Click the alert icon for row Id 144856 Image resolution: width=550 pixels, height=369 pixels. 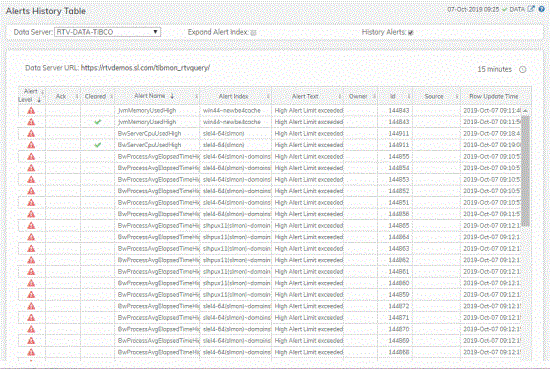31,214
